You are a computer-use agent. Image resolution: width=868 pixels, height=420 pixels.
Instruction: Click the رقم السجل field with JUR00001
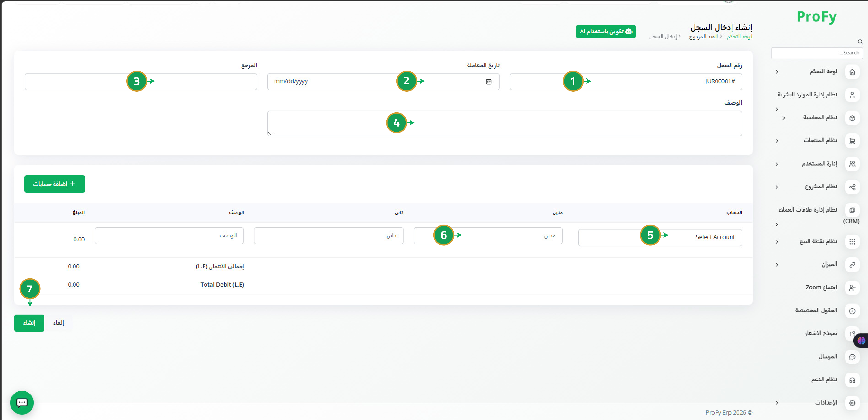coord(625,81)
